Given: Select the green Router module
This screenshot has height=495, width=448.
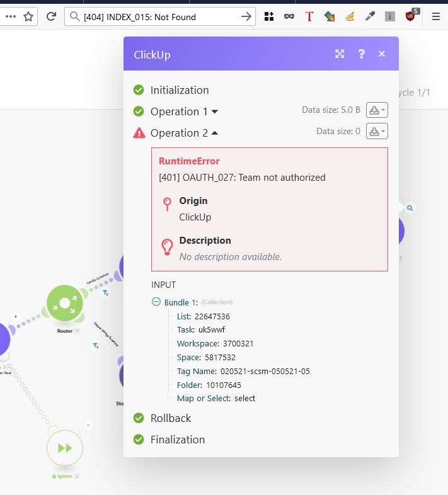Looking at the screenshot, I should point(65,303).
